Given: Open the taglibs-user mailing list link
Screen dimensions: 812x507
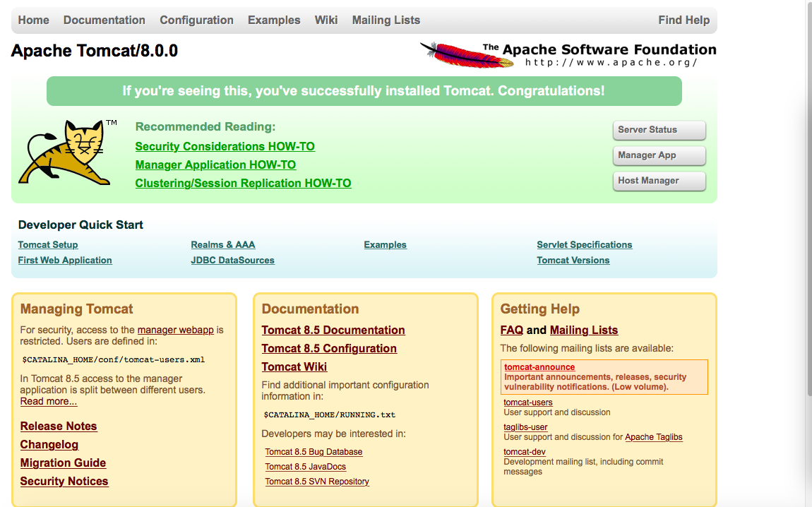Looking at the screenshot, I should [525, 427].
